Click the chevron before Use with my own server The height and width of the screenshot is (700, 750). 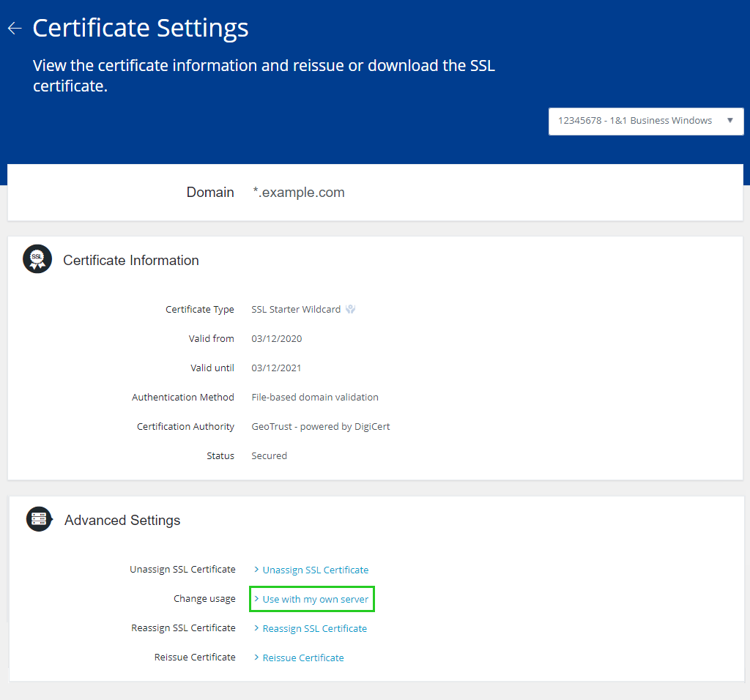[256, 599]
